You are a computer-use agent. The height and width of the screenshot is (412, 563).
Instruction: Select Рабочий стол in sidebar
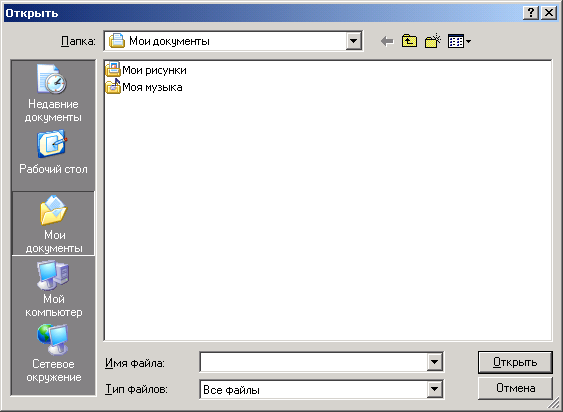[53, 153]
